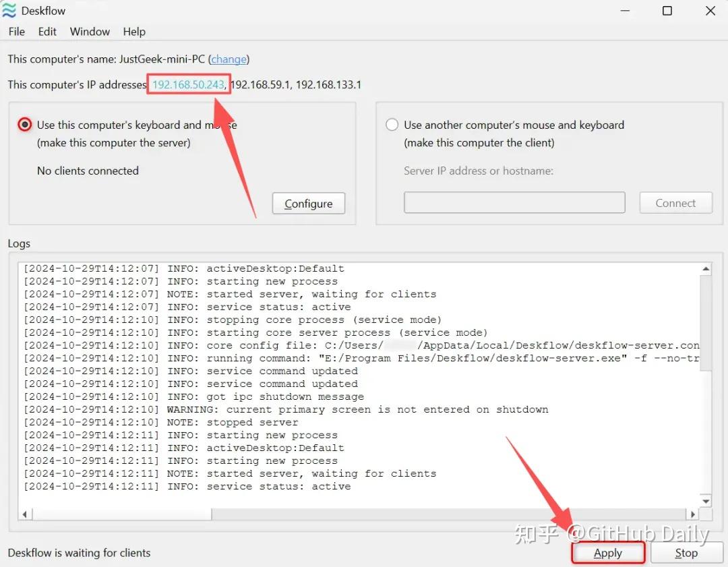Maximize the Deskflow window
The image size is (728, 567).
coord(667,11)
